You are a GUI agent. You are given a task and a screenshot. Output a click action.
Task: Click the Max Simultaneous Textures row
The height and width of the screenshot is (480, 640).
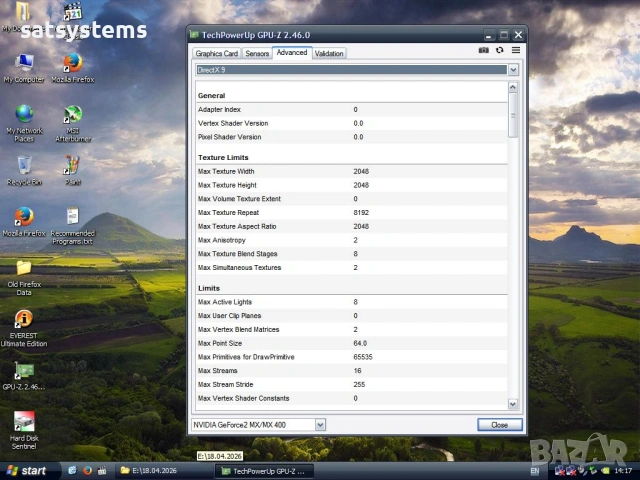click(351, 268)
